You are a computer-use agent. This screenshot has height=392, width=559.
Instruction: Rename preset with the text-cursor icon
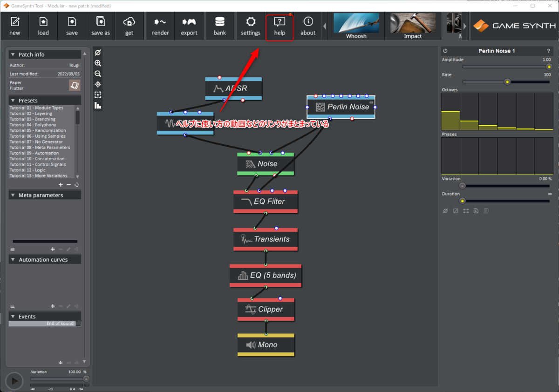(x=76, y=185)
